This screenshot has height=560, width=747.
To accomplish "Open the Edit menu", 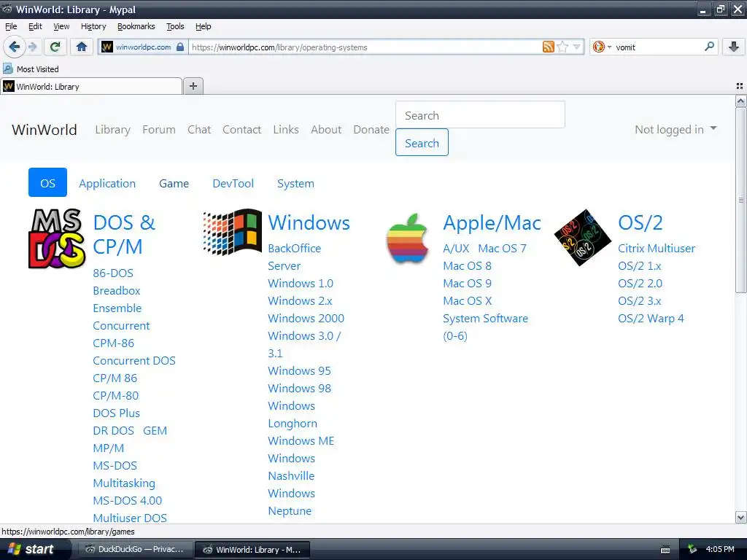I will tap(35, 26).
